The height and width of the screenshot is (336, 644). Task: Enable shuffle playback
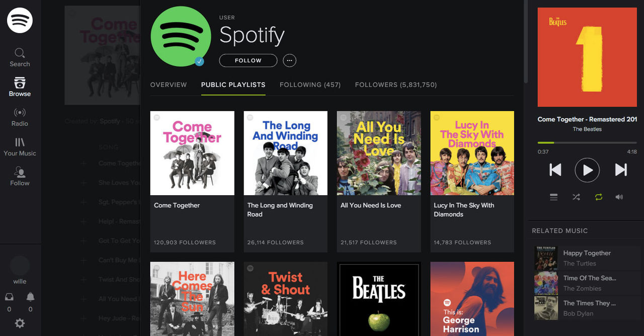point(576,197)
